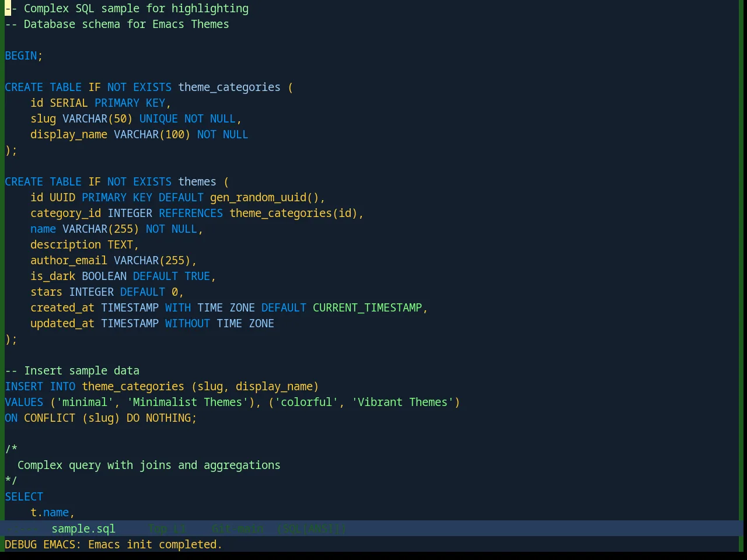747x560 pixels.
Task: Click the 'themes' table name in CREATE TABLE
Action: point(197,182)
